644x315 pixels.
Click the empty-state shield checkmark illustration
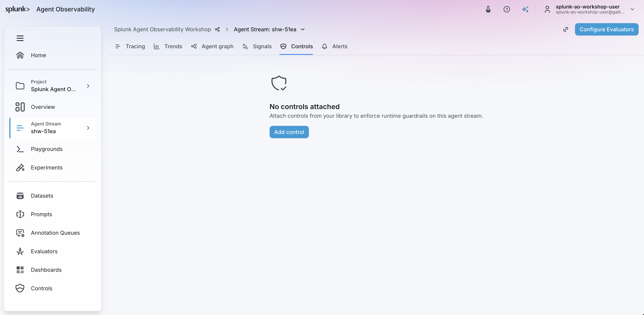click(x=279, y=83)
